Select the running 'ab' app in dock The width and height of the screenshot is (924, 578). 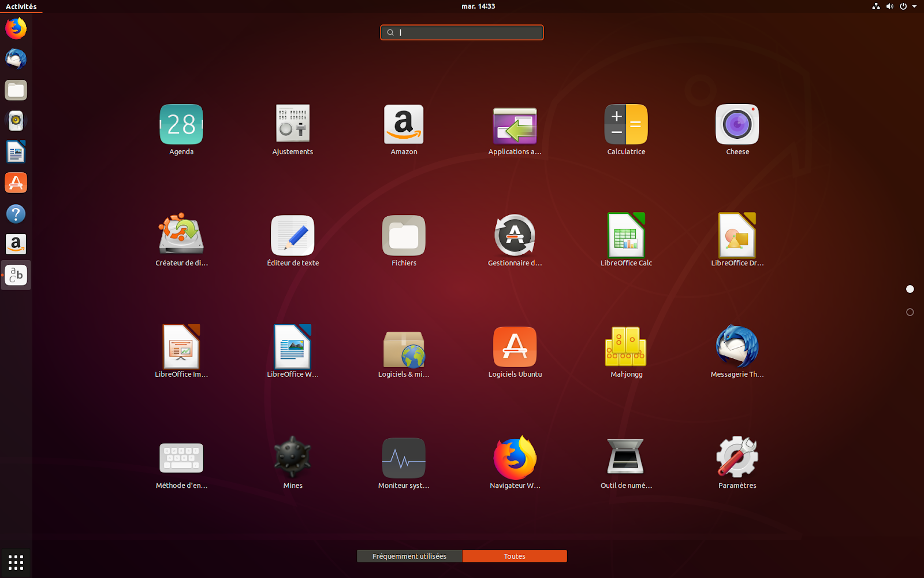16,275
